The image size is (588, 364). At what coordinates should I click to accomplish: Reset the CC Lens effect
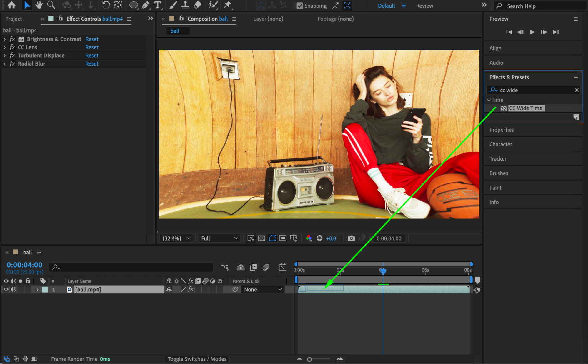click(x=92, y=47)
